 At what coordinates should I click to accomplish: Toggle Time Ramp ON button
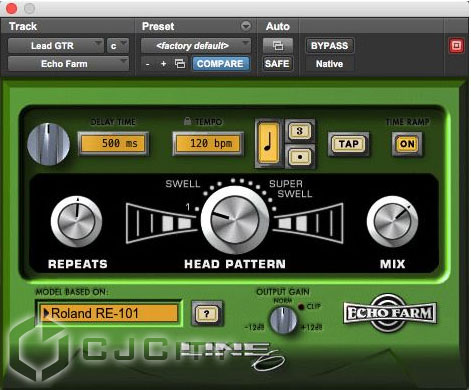pos(407,144)
